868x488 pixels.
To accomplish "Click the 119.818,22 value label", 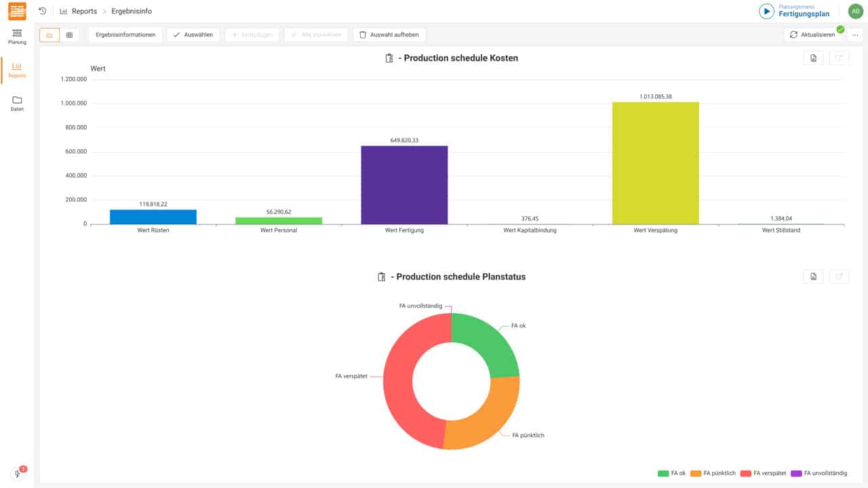I will point(153,204).
